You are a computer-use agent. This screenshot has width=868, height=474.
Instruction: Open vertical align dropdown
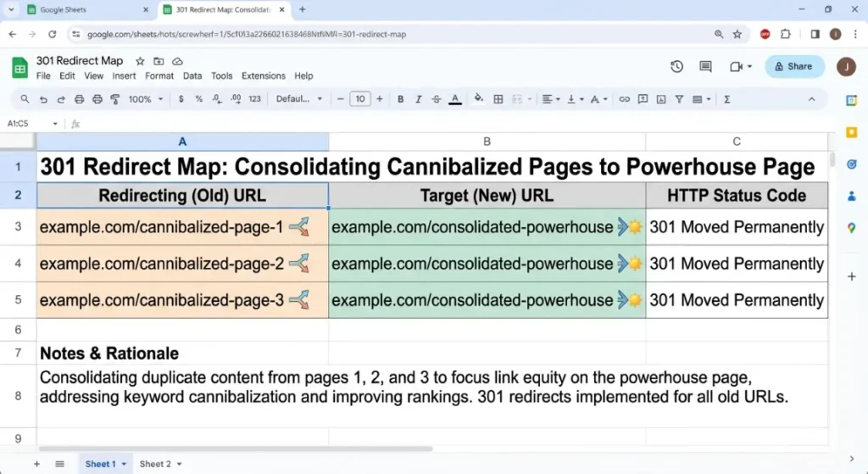tap(576, 99)
